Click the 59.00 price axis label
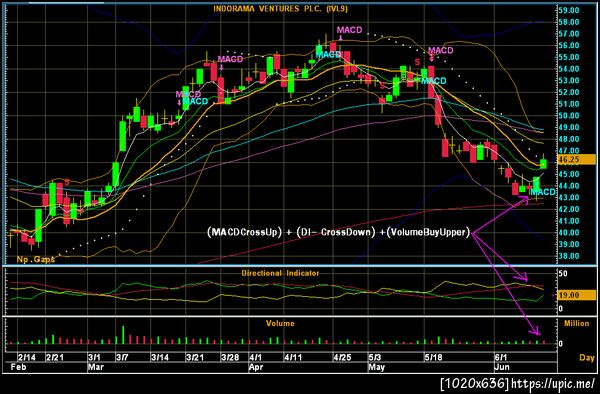Image resolution: width=600 pixels, height=394 pixels. pyautogui.click(x=569, y=10)
